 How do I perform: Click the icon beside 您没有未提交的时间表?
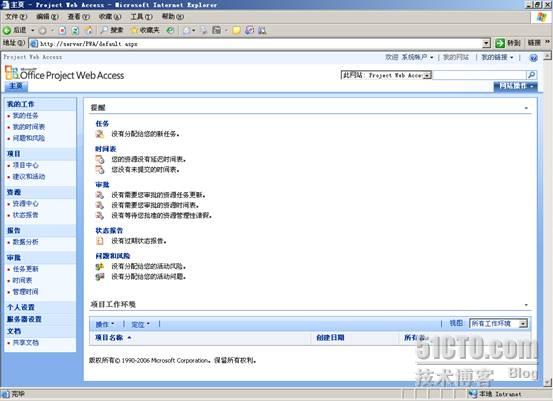[100, 170]
